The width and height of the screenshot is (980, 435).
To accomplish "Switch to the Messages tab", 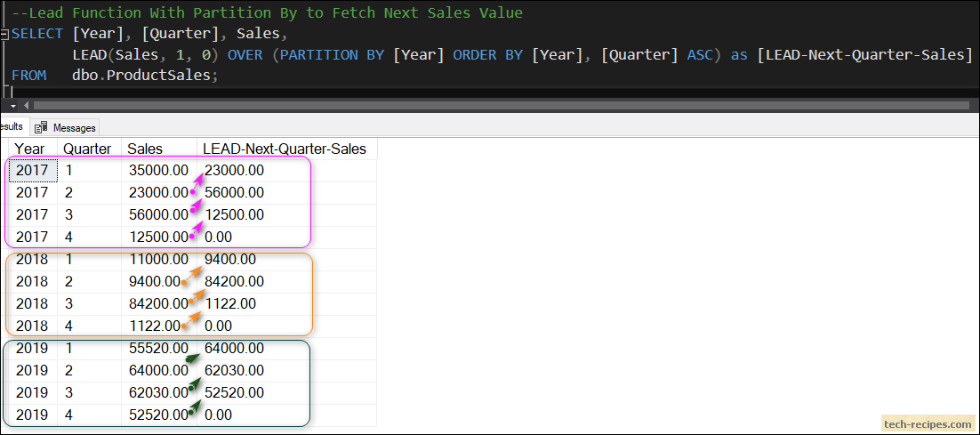I will [66, 127].
